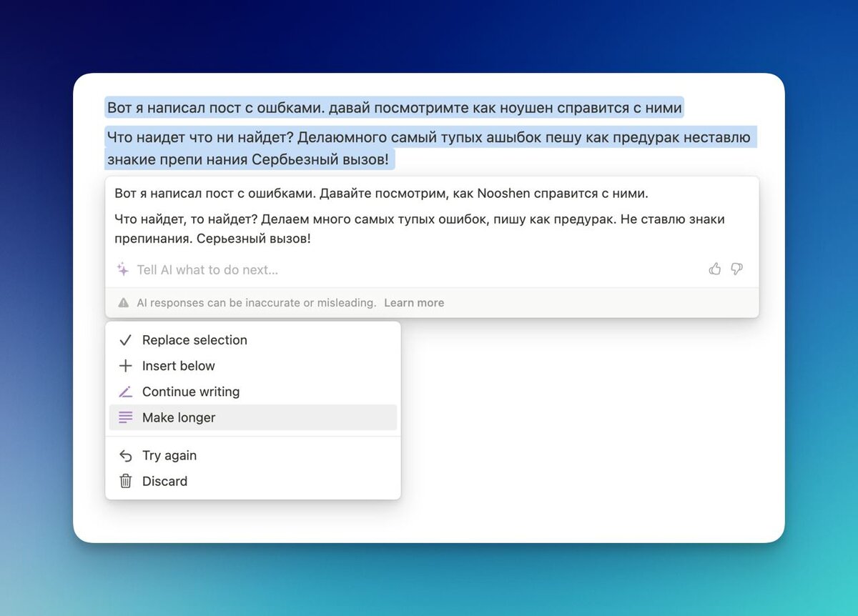Pick Continue writing from the AI menu

(190, 392)
